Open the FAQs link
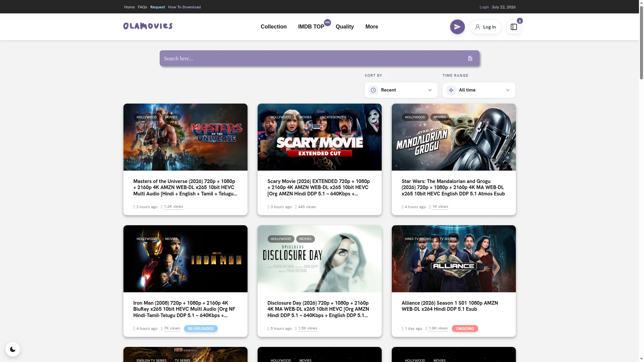The height and width of the screenshot is (362, 644). (x=142, y=7)
